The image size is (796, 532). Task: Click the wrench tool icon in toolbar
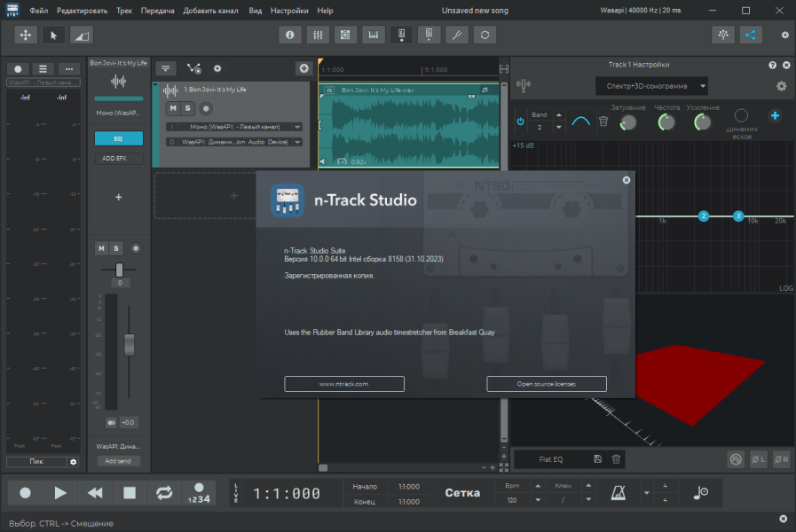click(x=457, y=35)
